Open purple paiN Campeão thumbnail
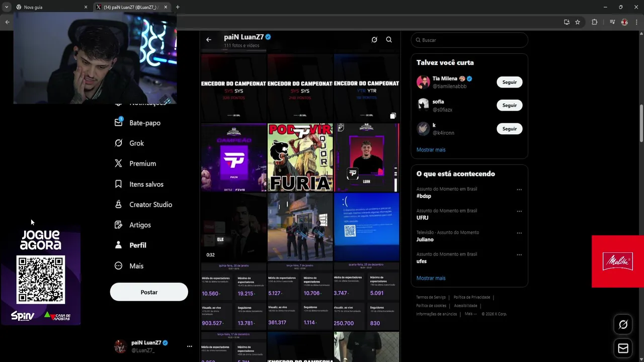 coord(233,157)
